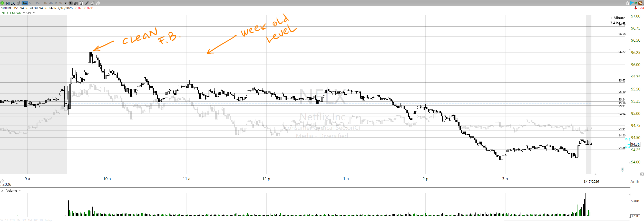Click the YTD range shortcut
Screen dimensions: 644x222
pos(12,220)
